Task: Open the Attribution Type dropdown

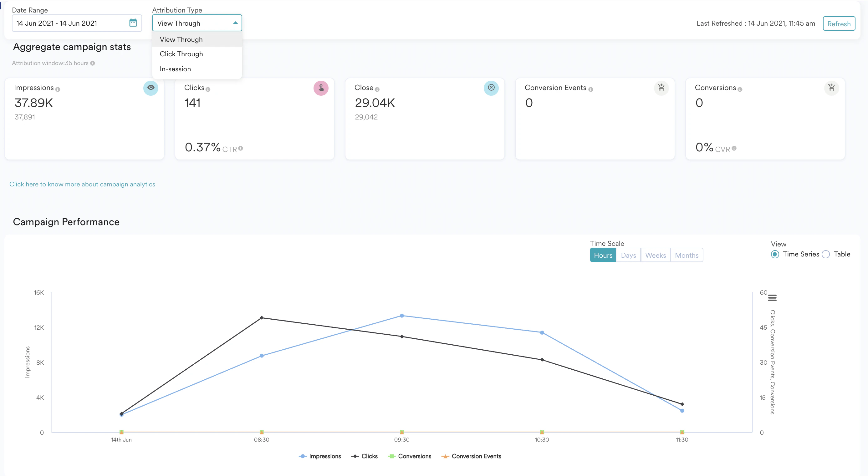Action: click(x=197, y=23)
